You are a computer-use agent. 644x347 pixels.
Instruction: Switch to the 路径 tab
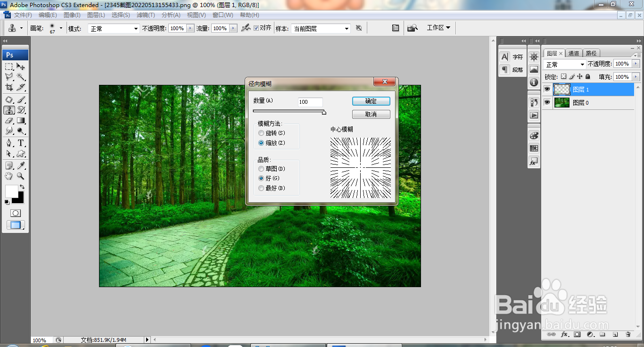(x=591, y=53)
